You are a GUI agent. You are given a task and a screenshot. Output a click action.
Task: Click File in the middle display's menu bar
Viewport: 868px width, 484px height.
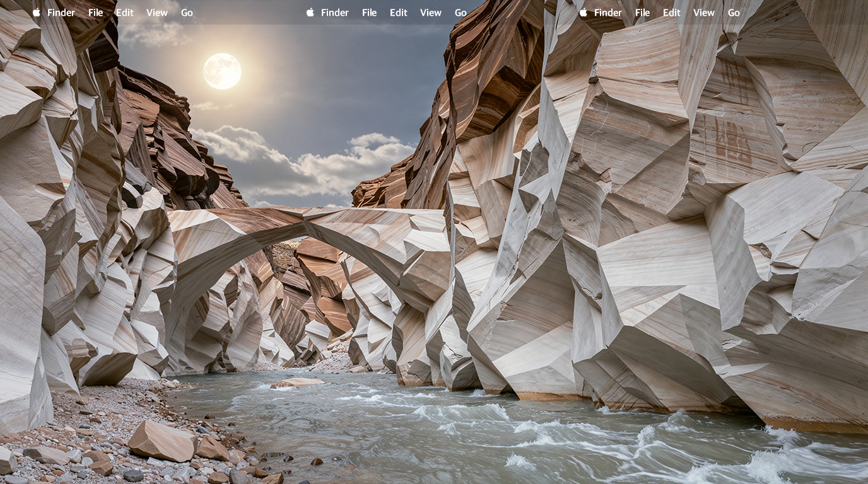click(x=370, y=13)
